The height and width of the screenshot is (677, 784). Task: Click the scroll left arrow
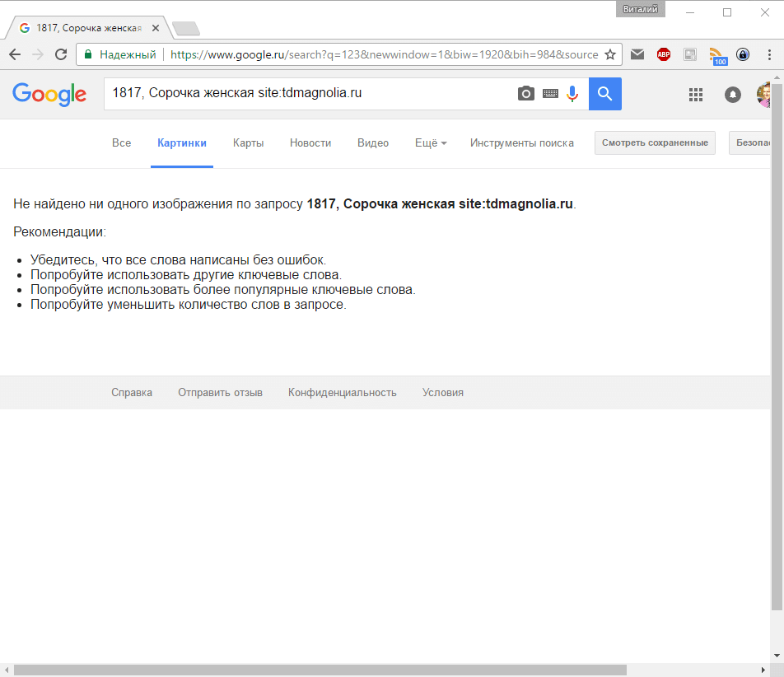point(7,670)
